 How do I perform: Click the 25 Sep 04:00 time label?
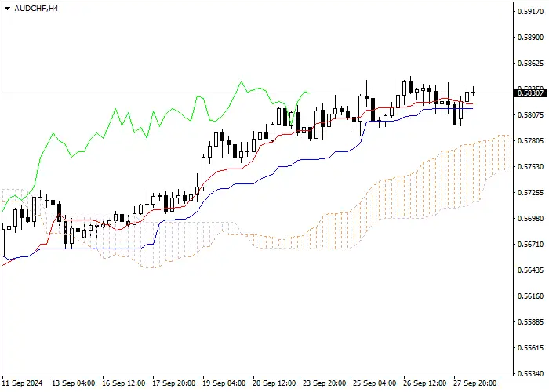(375, 383)
